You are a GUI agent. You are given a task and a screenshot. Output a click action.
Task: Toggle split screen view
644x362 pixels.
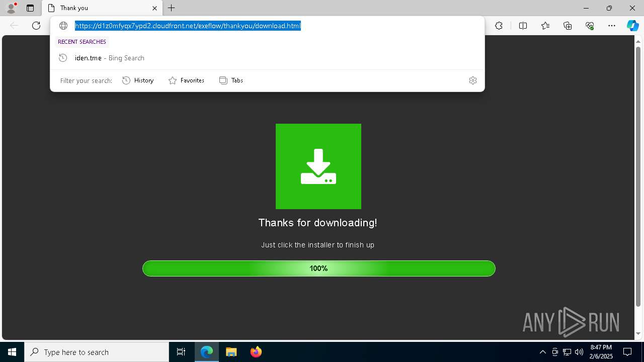523,26
